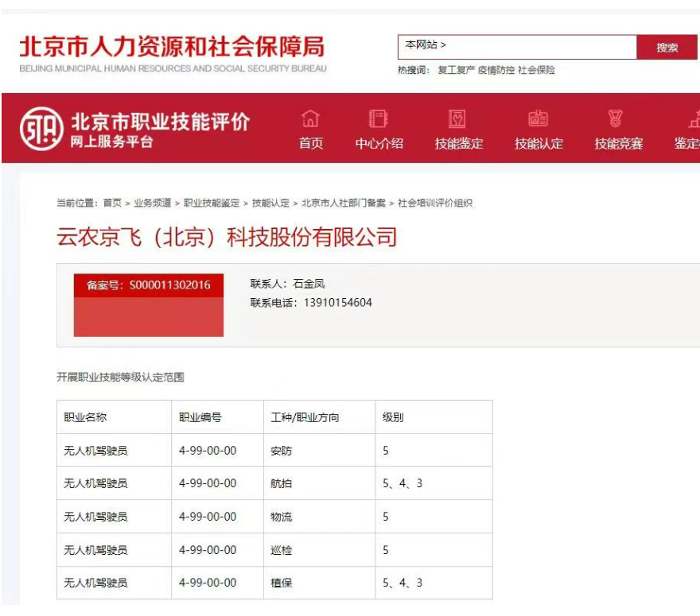Click the home icon for 首页
700x616 pixels.
[309, 121]
